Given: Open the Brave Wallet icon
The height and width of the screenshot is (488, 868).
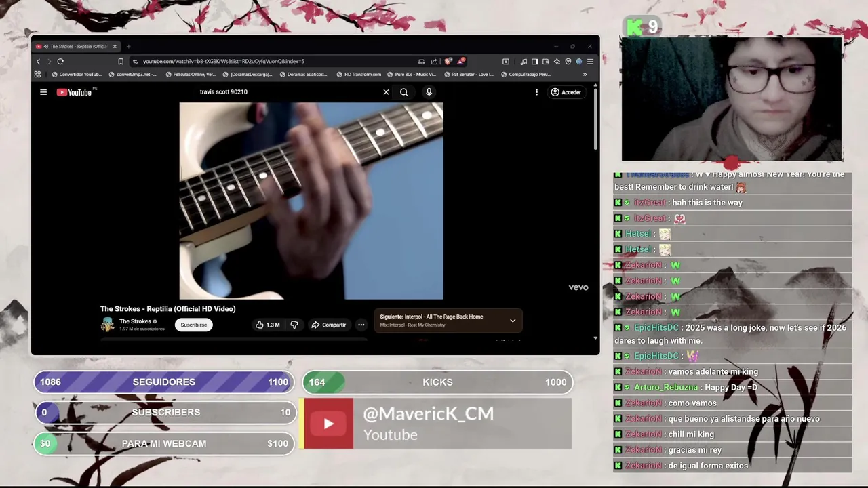Looking at the screenshot, I should coord(545,62).
